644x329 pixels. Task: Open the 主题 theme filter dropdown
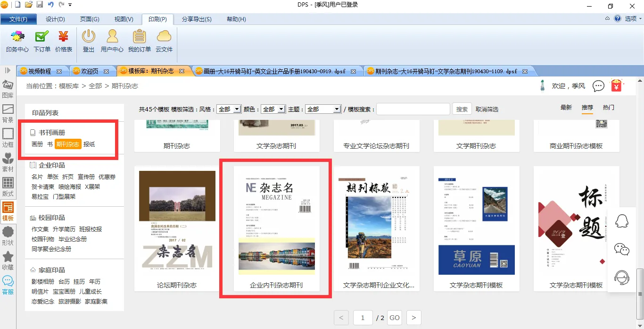pyautogui.click(x=323, y=109)
